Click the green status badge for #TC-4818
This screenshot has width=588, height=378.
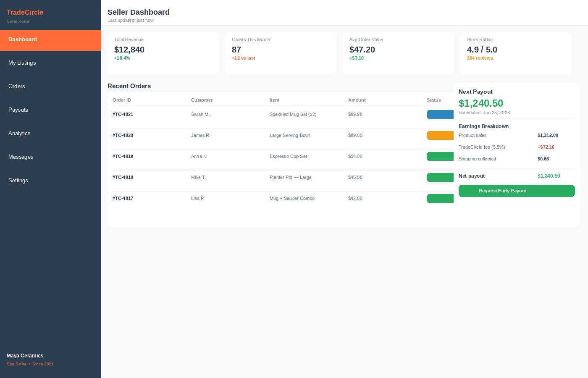440,177
